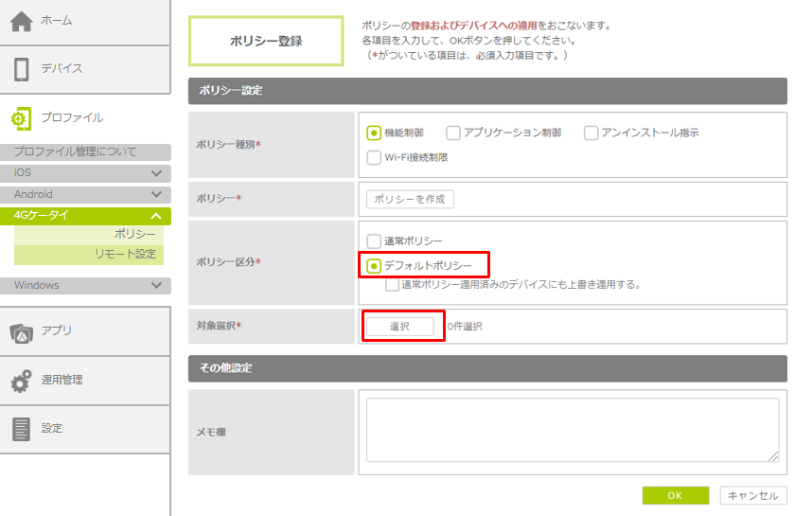
Task: Expand the Windows section
Action: pyautogui.click(x=156, y=285)
